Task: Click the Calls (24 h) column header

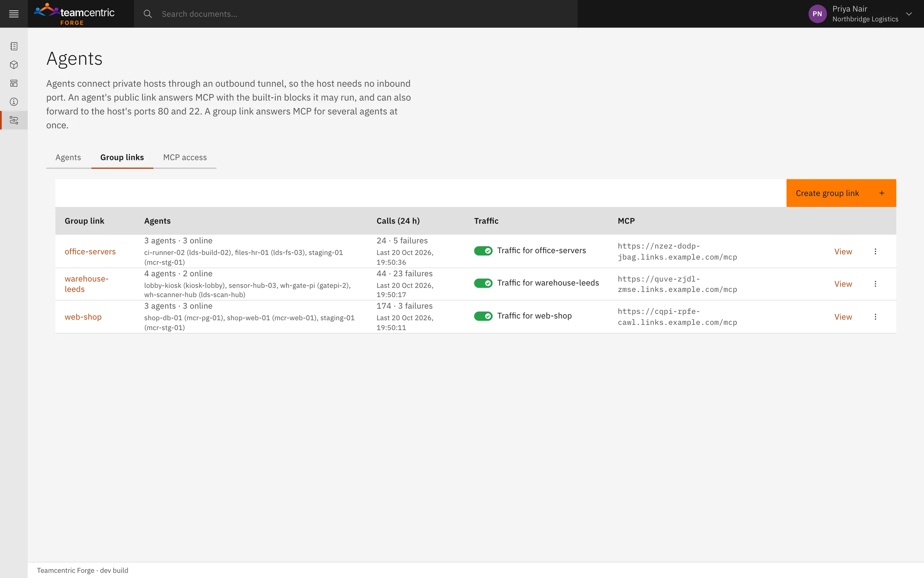Action: [x=398, y=221]
